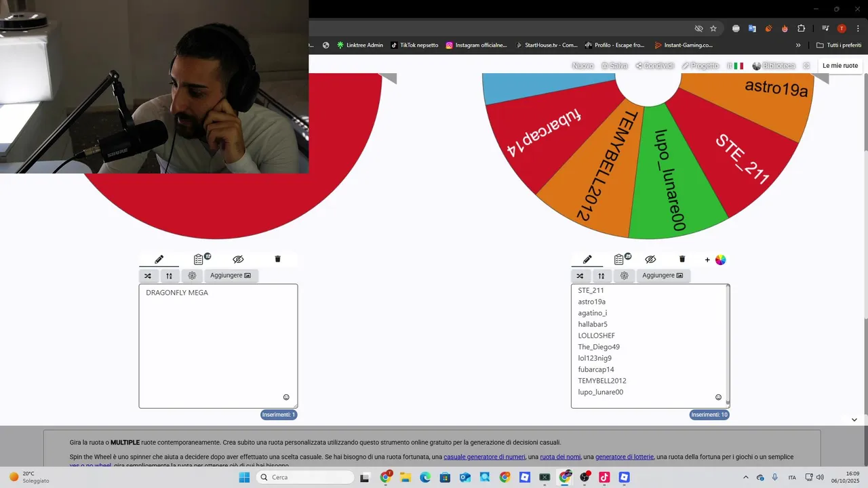Click the Le mie ruote button

pos(840,66)
